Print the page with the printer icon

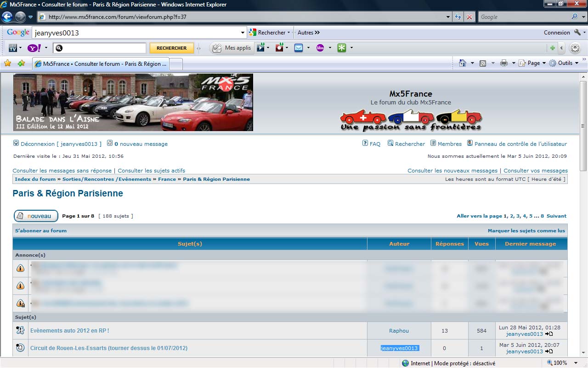click(x=503, y=63)
